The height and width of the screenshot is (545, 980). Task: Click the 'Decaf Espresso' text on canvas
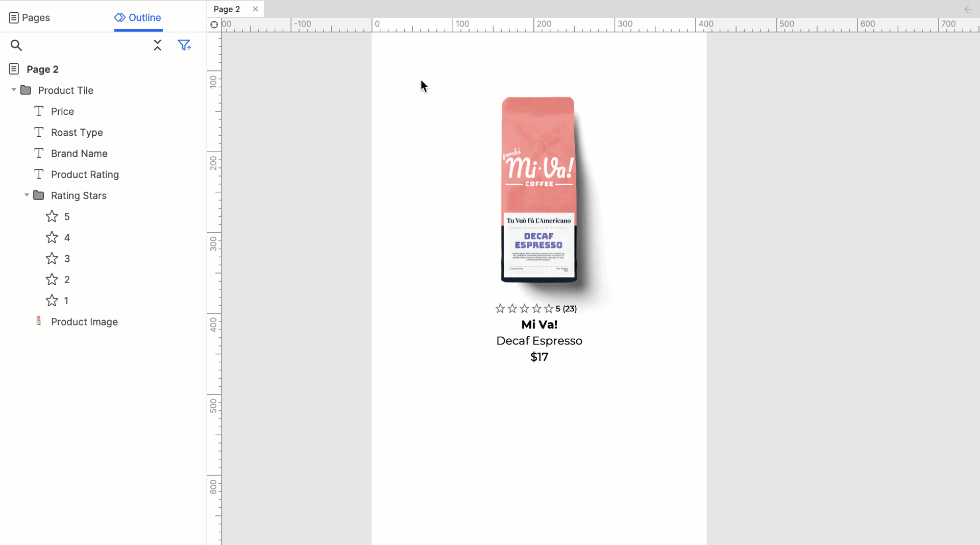point(540,340)
